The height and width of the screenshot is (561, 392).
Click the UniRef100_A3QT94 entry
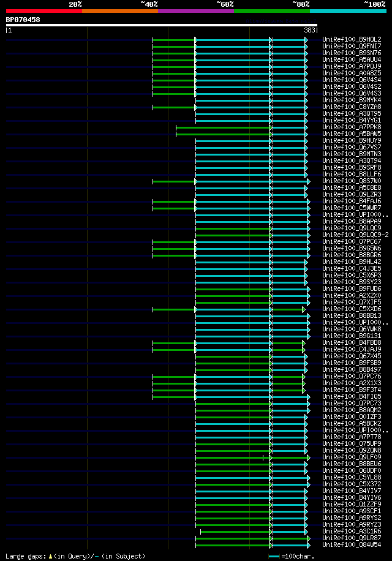[352, 160]
